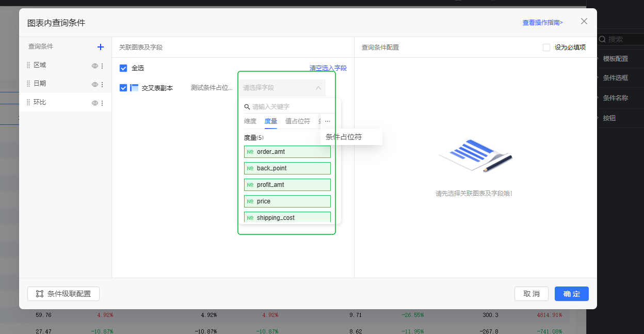The width and height of the screenshot is (644, 334).
Task: Click search icon in background right panel
Action: click(602, 39)
